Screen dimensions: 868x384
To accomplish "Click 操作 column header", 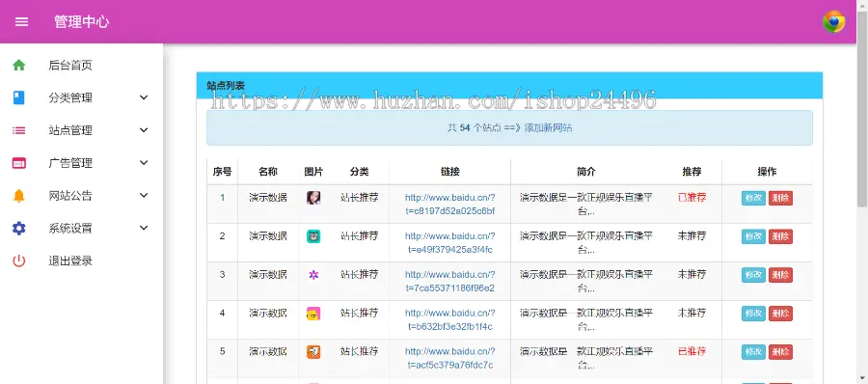I will (767, 172).
